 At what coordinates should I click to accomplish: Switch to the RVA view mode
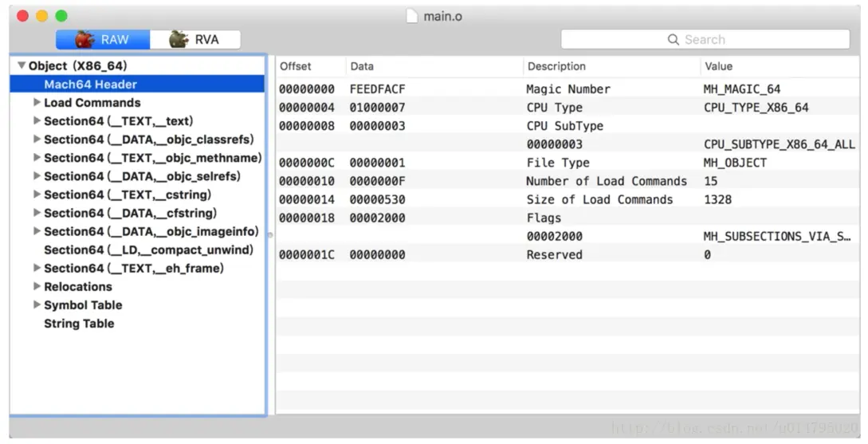coord(194,39)
